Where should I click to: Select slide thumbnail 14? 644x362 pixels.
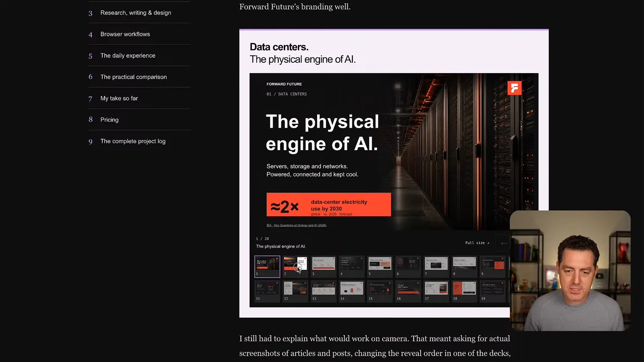[x=352, y=291]
